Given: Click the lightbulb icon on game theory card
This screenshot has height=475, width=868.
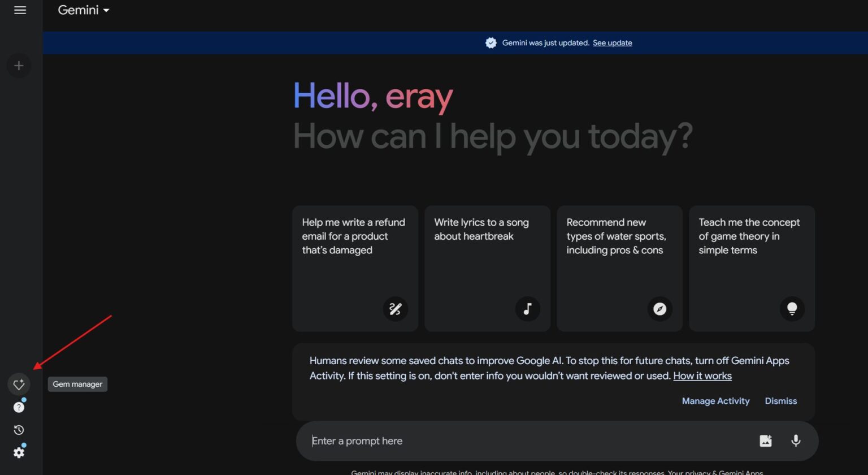Looking at the screenshot, I should click(x=792, y=309).
